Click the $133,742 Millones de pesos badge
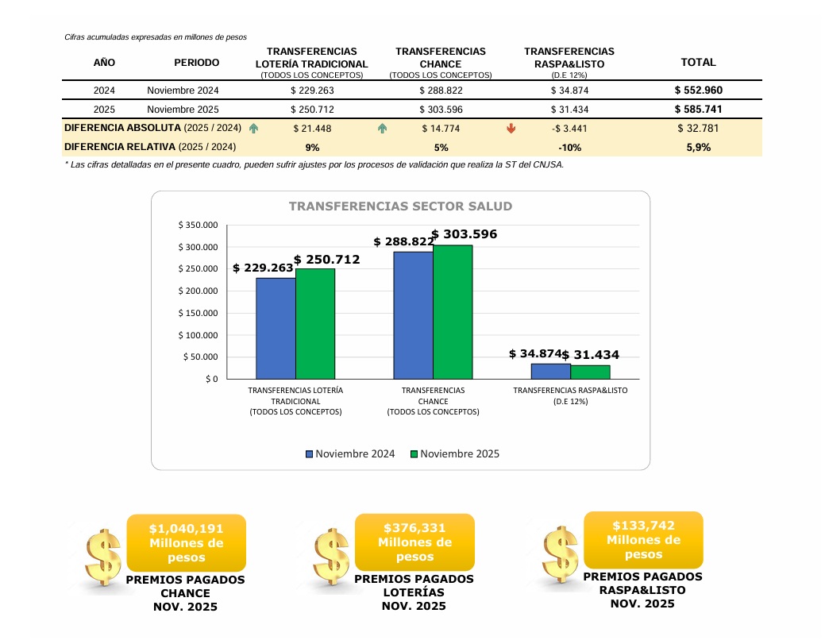825x644 pixels. click(643, 540)
